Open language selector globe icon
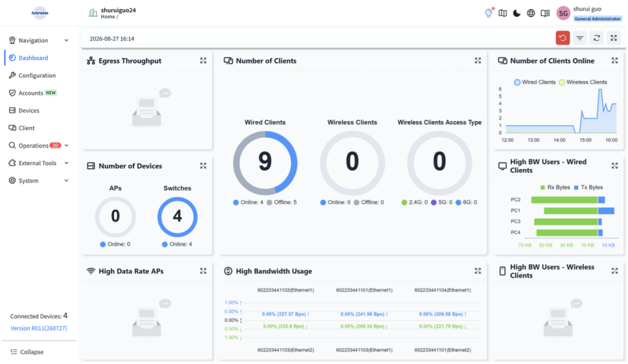This screenshot has width=628, height=364. [530, 13]
